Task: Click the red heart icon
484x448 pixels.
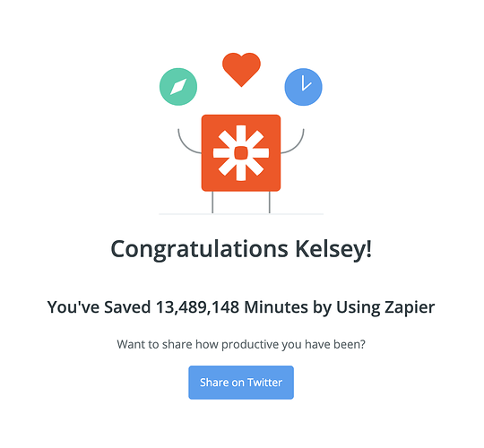Action: [x=241, y=70]
